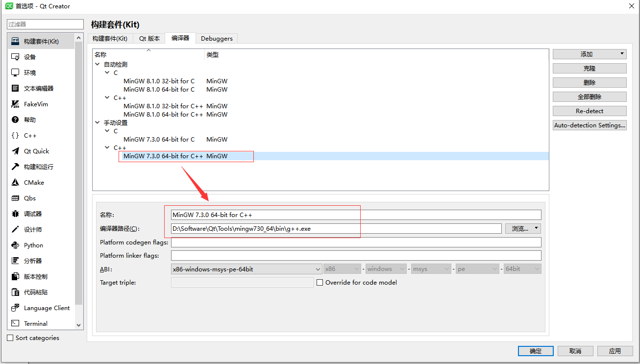Click the 名称 name input field

[x=356, y=215]
